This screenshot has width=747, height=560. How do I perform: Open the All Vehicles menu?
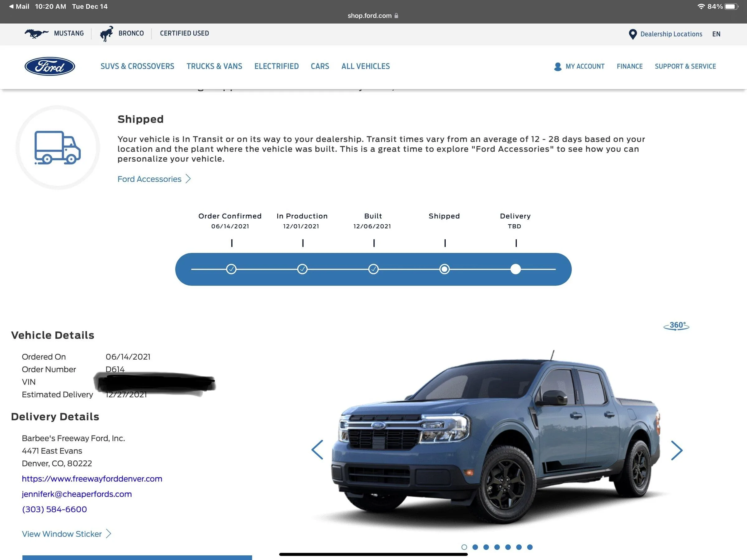point(366,66)
